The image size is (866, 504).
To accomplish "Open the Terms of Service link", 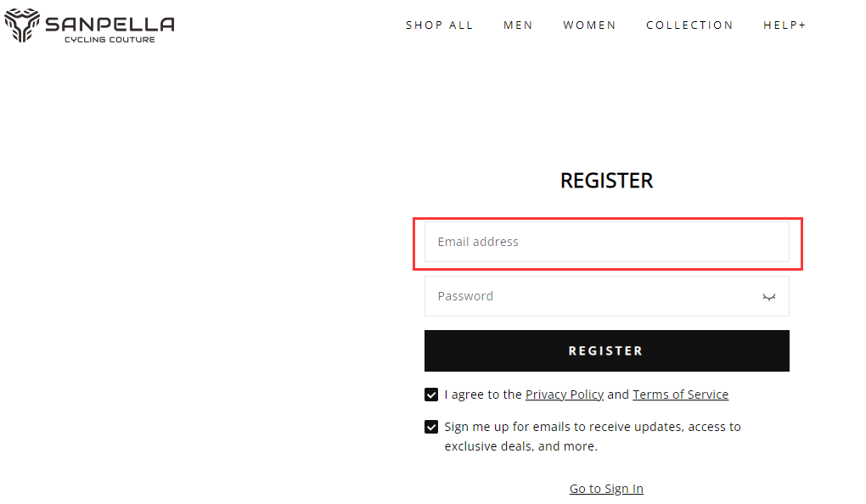I will click(x=680, y=395).
